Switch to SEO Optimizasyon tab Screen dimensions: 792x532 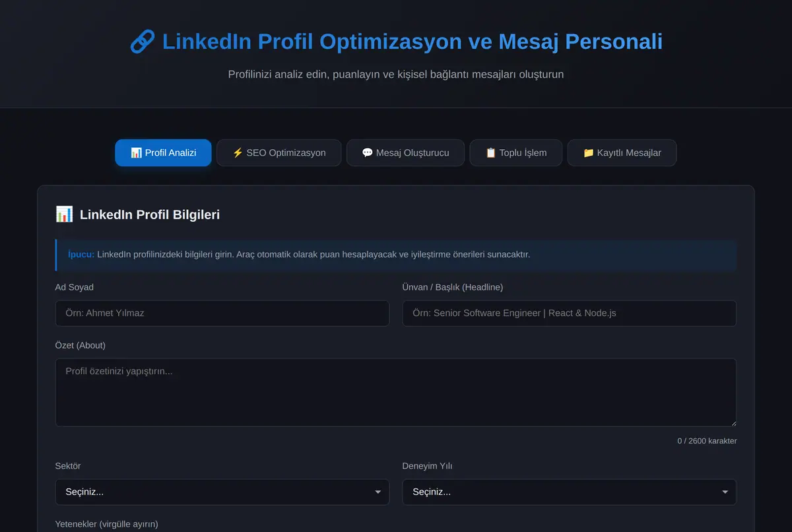pos(279,152)
